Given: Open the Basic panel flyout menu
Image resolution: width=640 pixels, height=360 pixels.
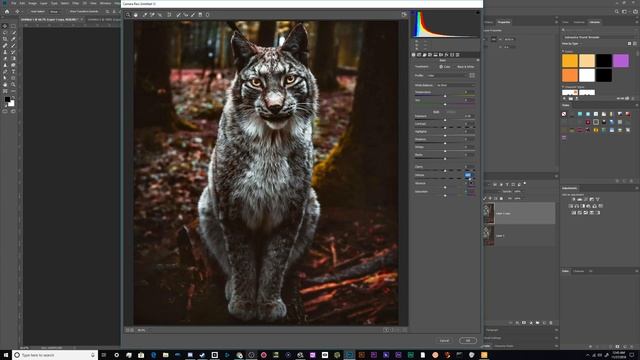Looking at the screenshot, I should click(x=478, y=60).
